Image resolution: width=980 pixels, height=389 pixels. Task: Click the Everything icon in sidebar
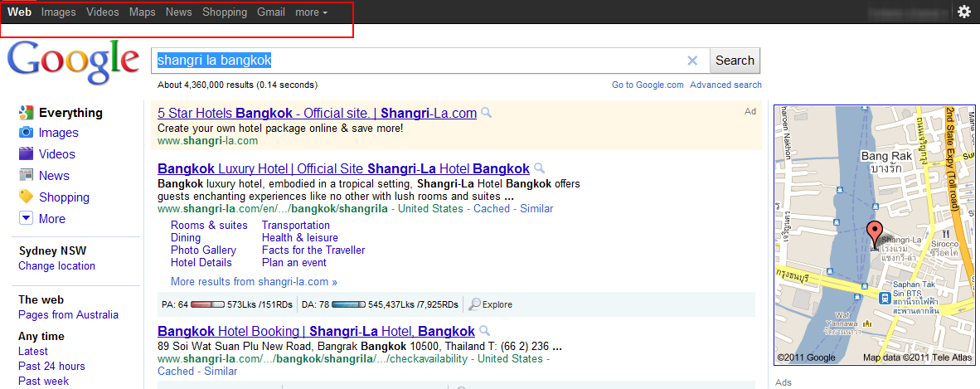(x=26, y=113)
